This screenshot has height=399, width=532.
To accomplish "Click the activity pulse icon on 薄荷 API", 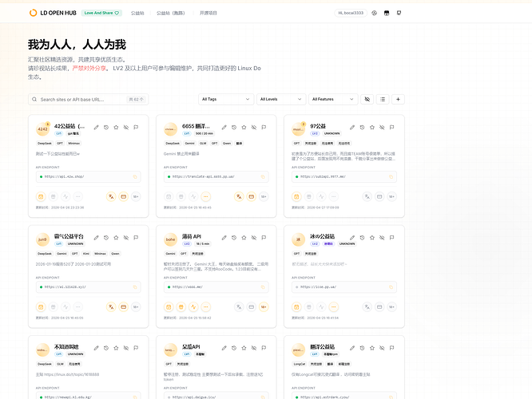I will click(x=193, y=307).
